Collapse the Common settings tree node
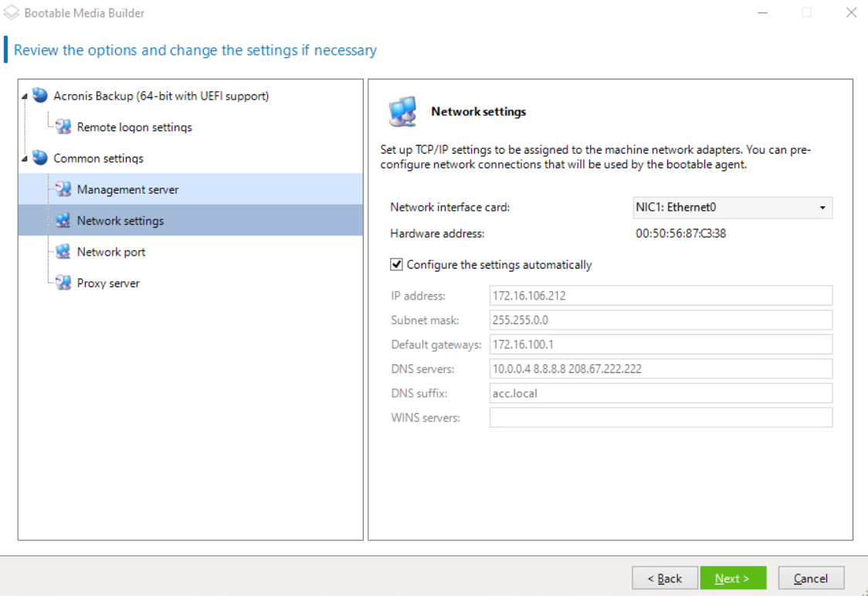 coord(25,159)
